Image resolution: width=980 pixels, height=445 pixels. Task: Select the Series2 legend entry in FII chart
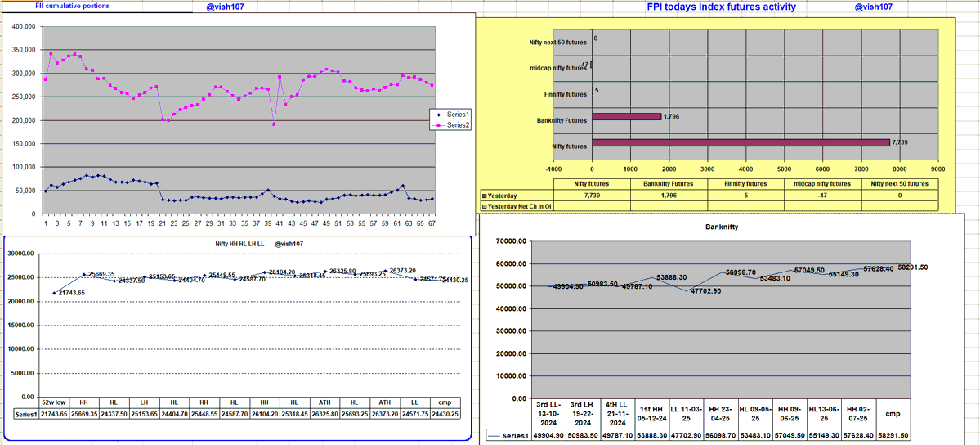(x=450, y=124)
